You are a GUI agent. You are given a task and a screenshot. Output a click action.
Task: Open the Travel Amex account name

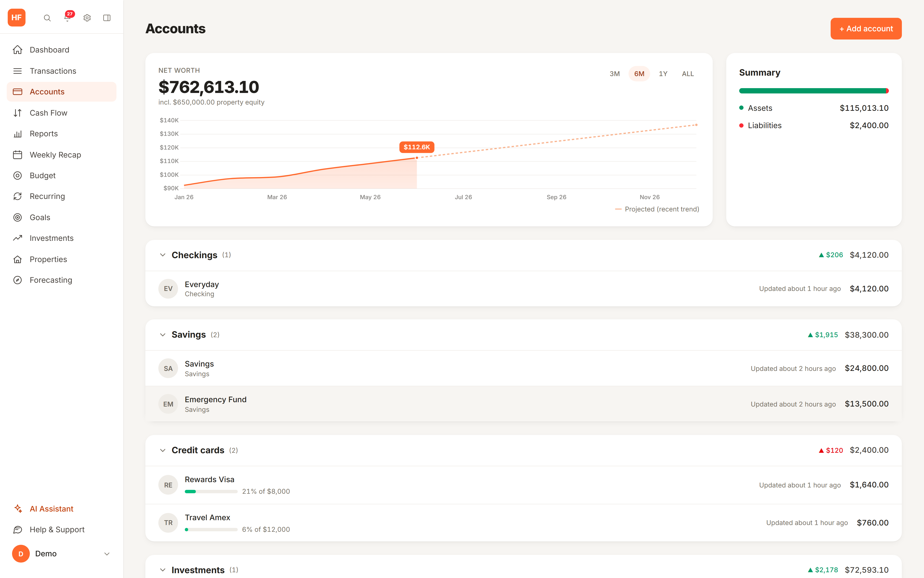point(208,518)
